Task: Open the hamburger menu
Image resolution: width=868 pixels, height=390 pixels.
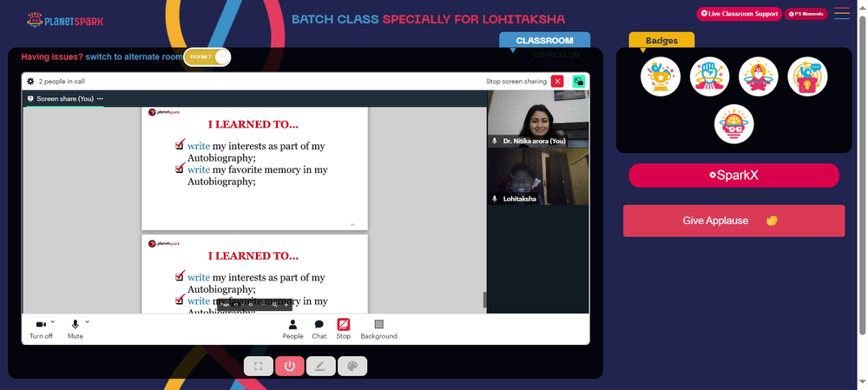Action: point(841,13)
